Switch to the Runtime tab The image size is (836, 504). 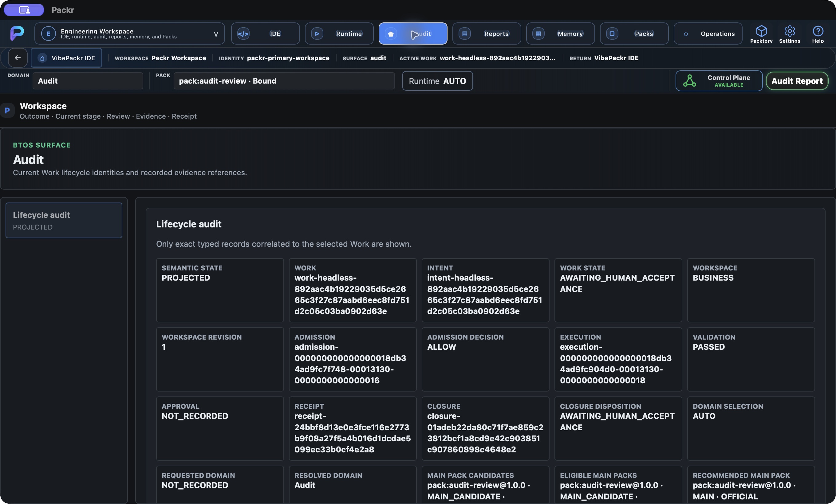(x=339, y=33)
